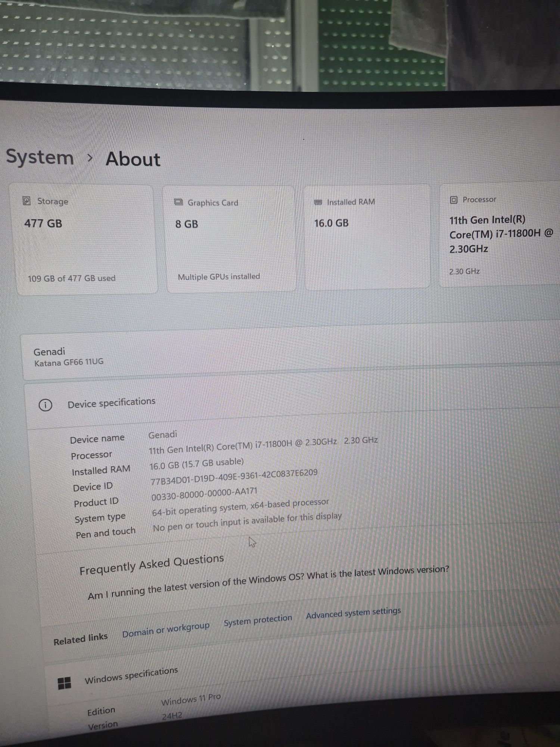Select the Device name value Genadi
The image size is (560, 747).
[163, 435]
